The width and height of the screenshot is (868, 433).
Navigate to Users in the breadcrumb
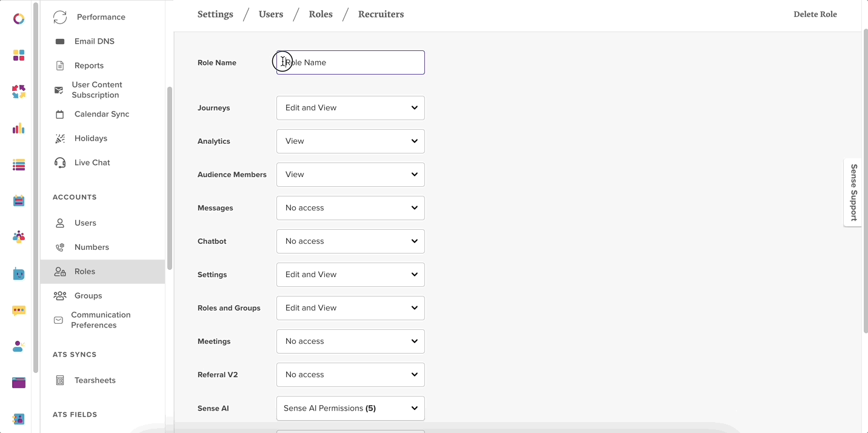coord(271,14)
